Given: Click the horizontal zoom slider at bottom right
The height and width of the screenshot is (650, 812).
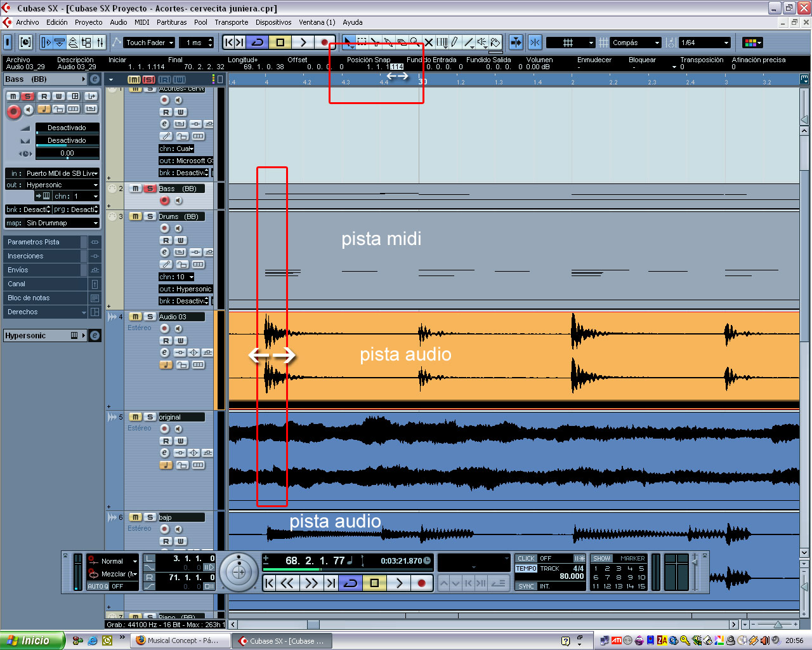Looking at the screenshot, I should pyautogui.click(x=777, y=625).
